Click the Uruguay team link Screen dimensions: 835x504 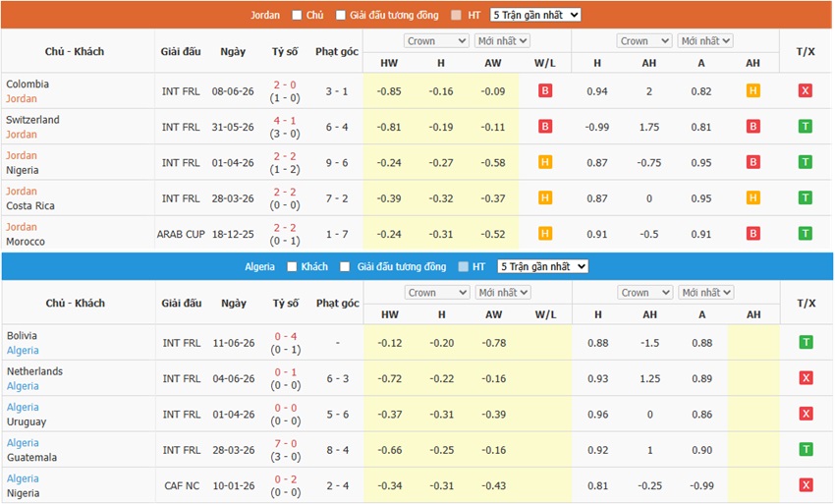(27, 421)
